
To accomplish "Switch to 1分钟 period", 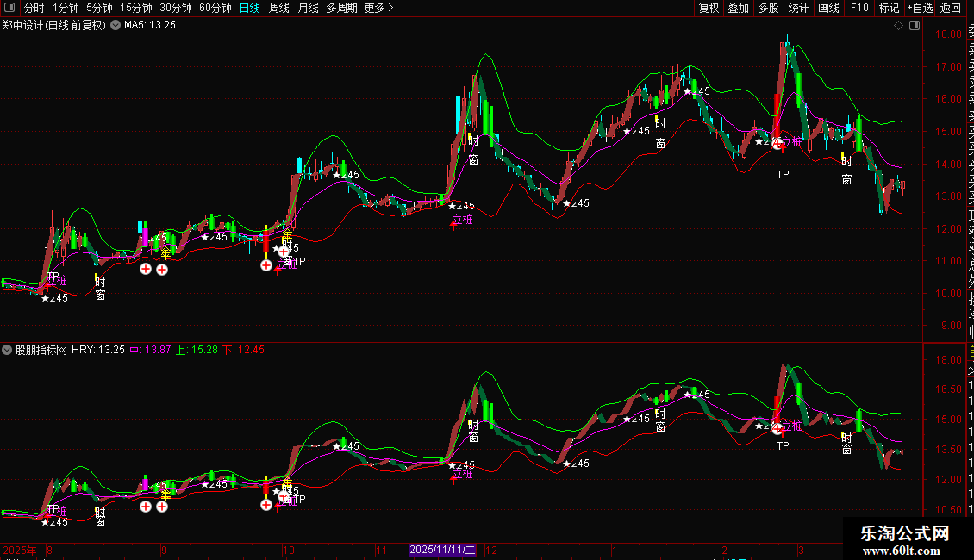I will (66, 8).
